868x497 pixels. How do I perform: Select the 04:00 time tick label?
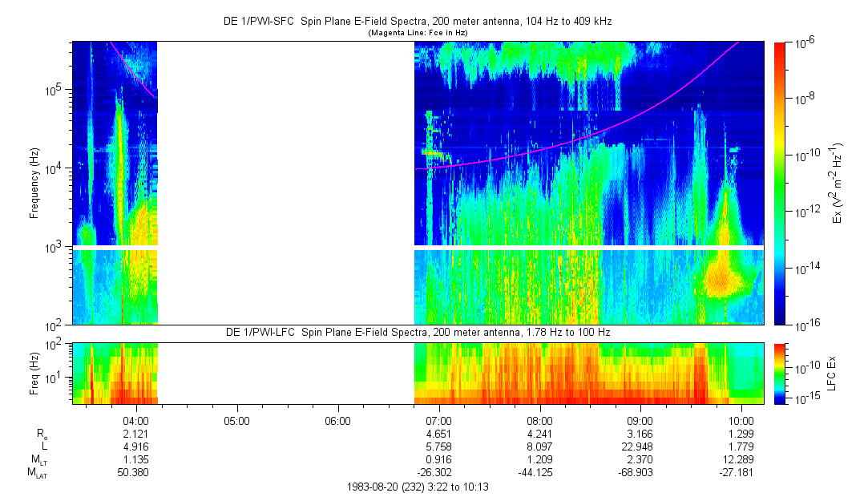coord(135,420)
